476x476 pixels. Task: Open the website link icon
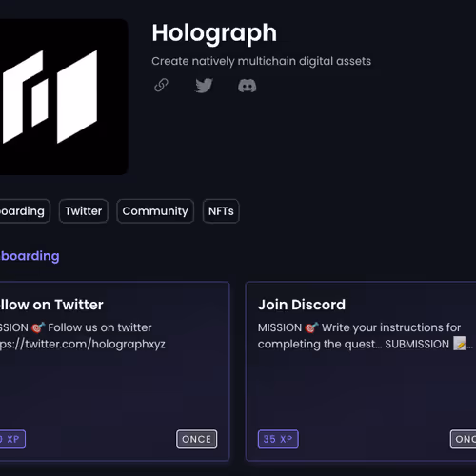click(161, 85)
